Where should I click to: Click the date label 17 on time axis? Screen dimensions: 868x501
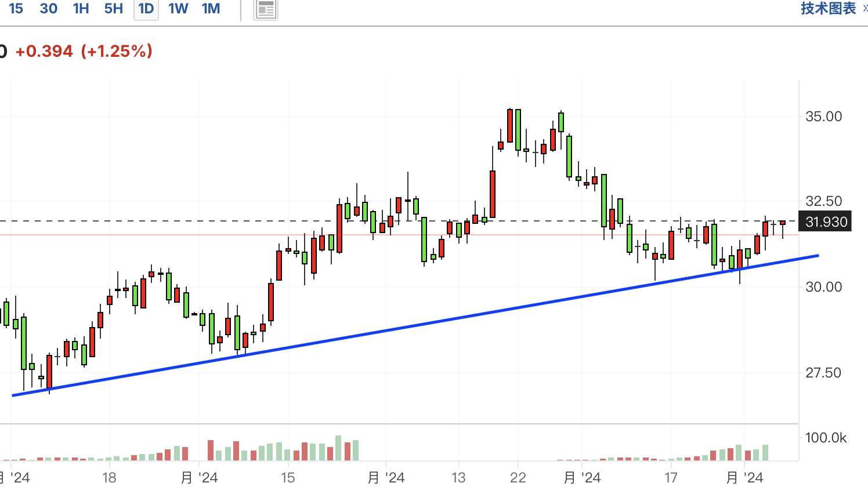pyautogui.click(x=671, y=478)
